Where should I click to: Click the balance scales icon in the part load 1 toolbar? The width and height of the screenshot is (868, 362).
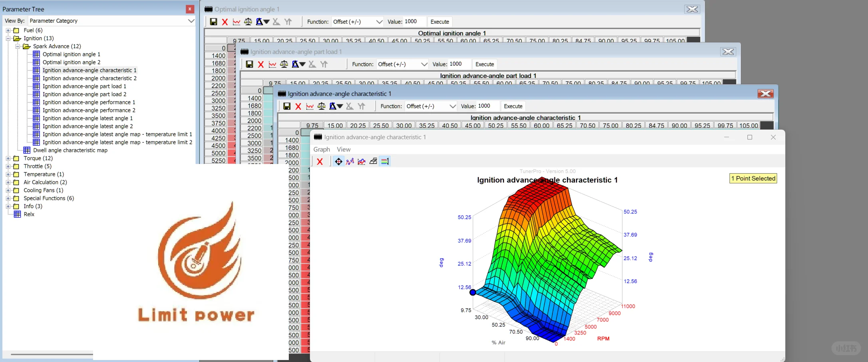tap(284, 64)
